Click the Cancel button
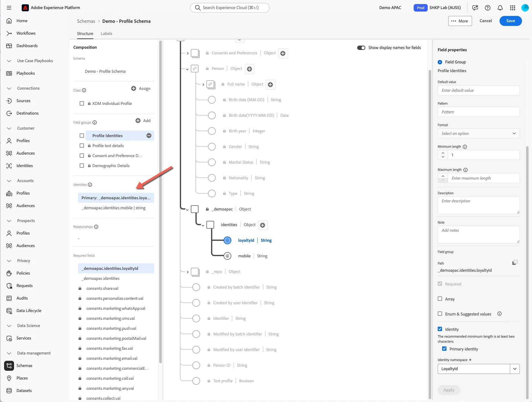Image resolution: width=532 pixels, height=402 pixels. 485,21
